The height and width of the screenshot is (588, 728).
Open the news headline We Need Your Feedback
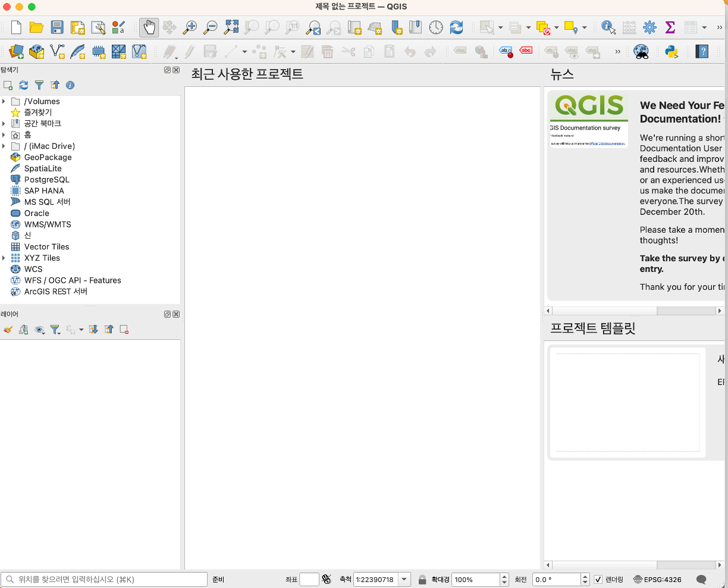[682, 112]
